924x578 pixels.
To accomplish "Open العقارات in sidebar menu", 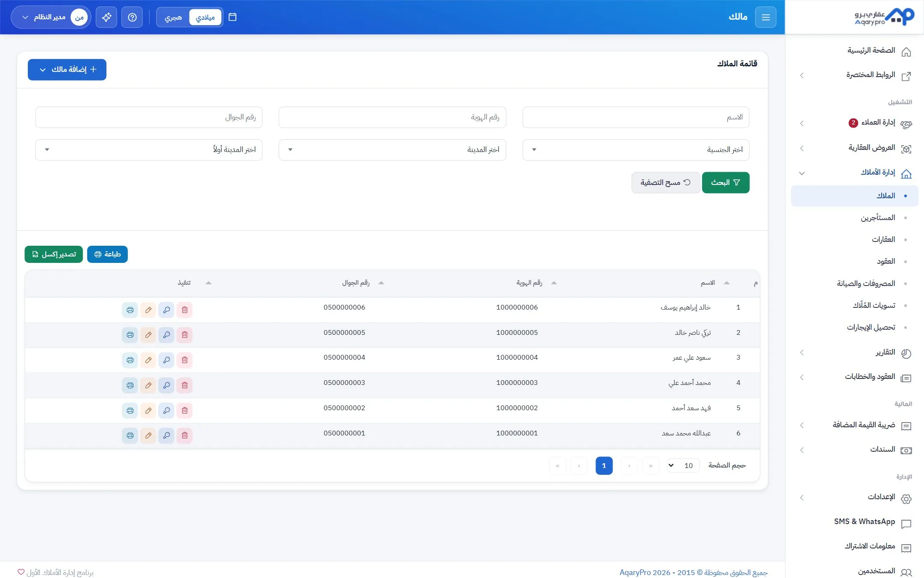I will (x=883, y=240).
